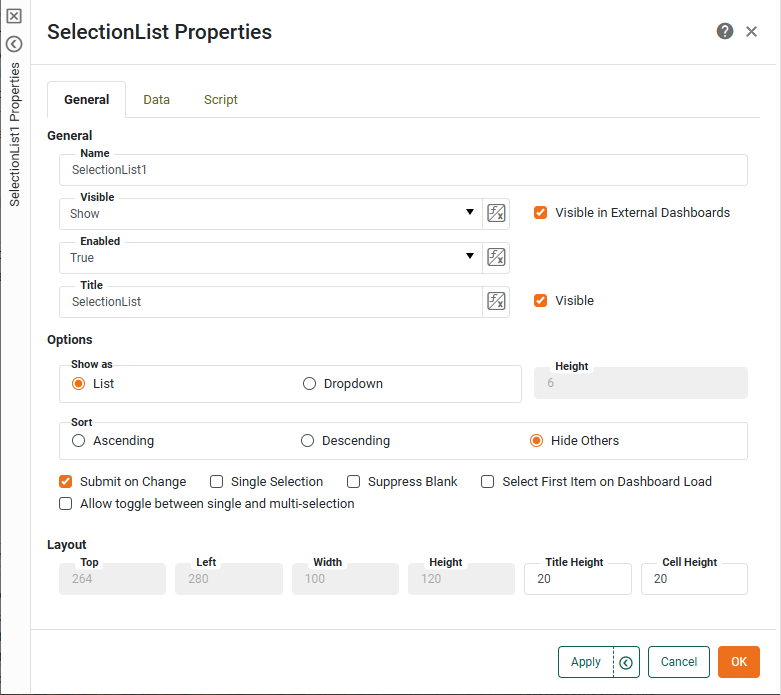Image resolution: width=781 pixels, height=695 pixels.
Task: Choose Descending sort order
Action: point(307,441)
